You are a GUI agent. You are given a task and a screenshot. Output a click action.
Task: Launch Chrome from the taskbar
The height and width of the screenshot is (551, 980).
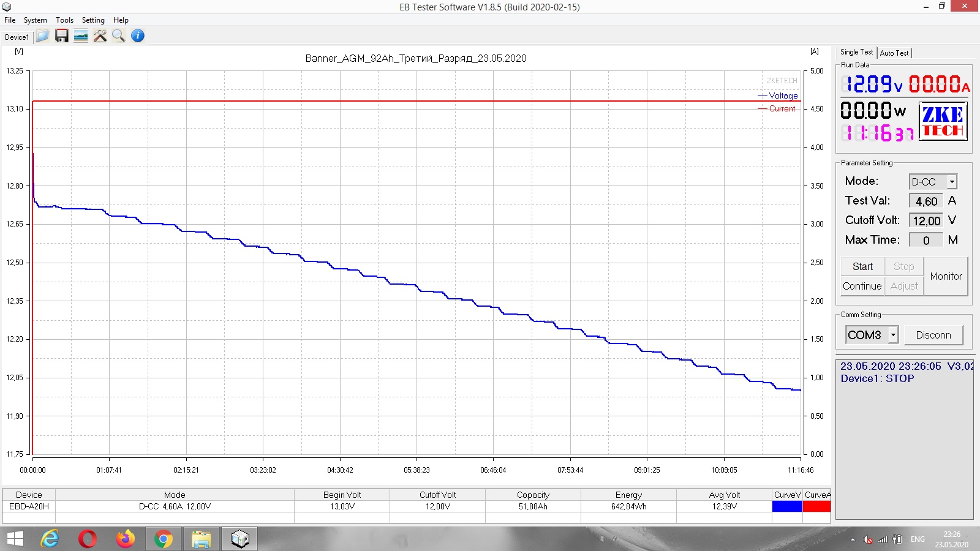[164, 539]
